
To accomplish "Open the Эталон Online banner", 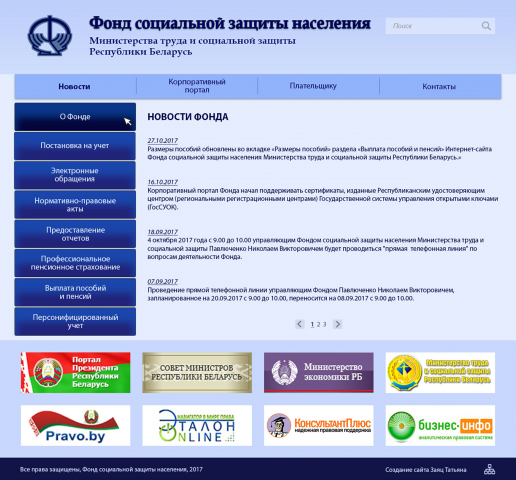I will pos(197,425).
